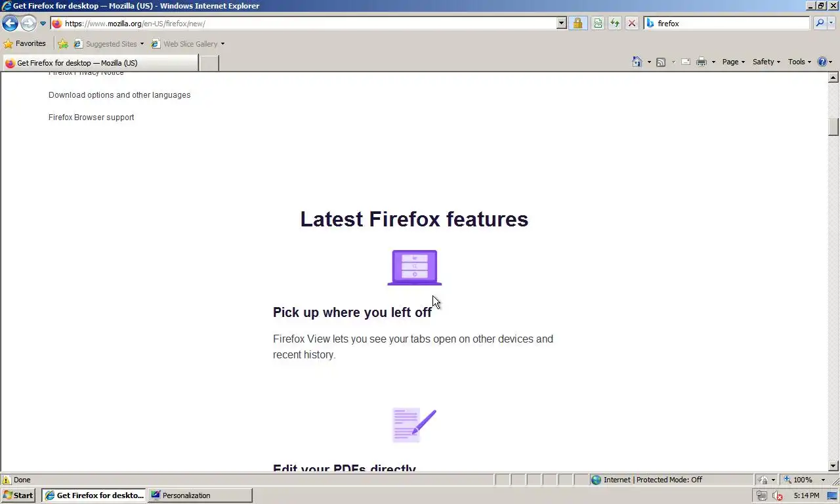Click the Internet zone globe icon

pos(596,480)
